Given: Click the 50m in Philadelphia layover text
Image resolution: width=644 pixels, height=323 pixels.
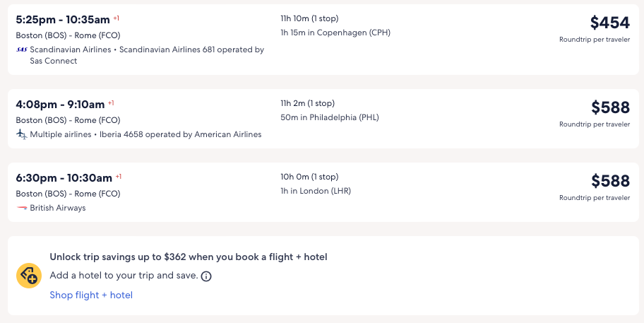Looking at the screenshot, I should point(329,117).
